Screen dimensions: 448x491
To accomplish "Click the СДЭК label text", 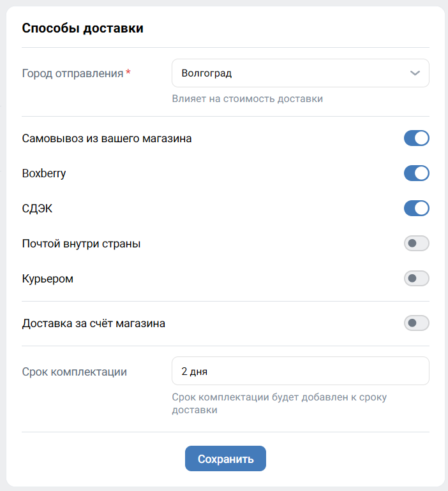I will (37, 209).
